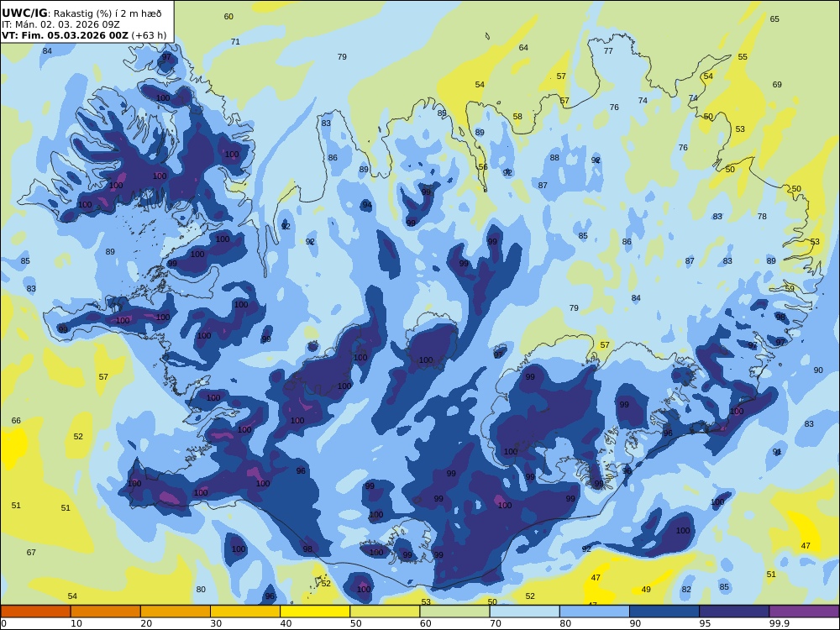Click the purple legend swatch above 99.9
Viewport: 840px width, 630px height.
tap(804, 612)
